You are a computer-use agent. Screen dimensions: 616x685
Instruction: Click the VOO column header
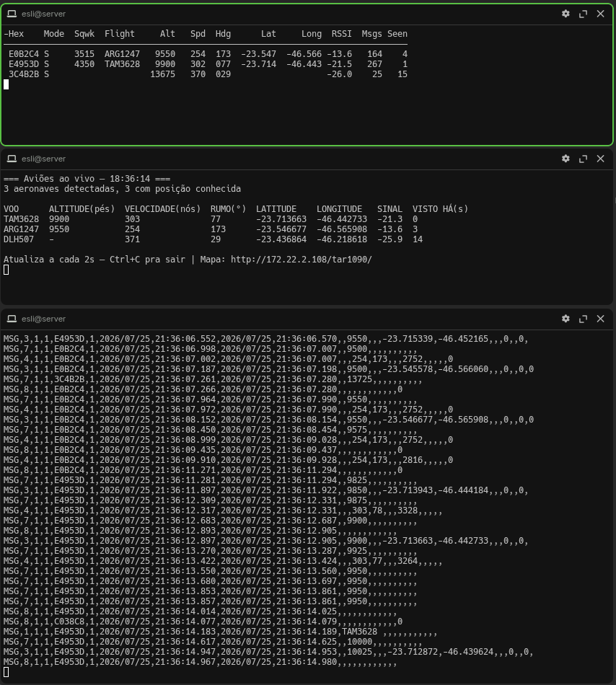tap(11, 209)
